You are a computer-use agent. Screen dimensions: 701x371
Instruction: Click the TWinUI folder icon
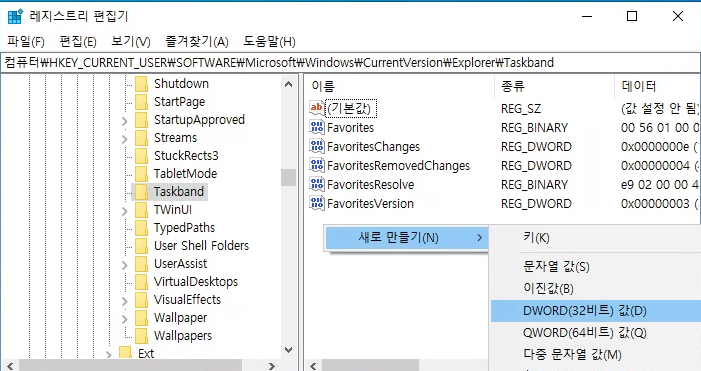point(141,210)
